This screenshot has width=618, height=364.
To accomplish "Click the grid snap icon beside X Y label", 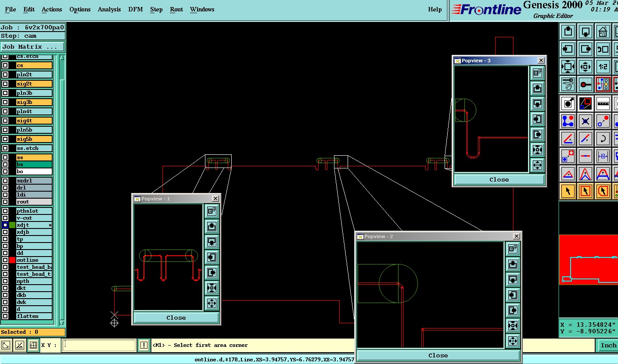I will pos(33,345).
